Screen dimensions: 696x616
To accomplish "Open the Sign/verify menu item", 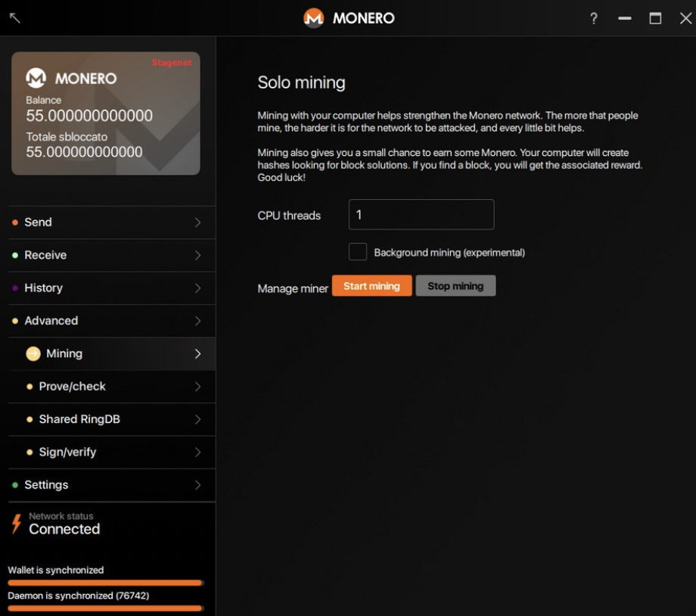I will pos(67,453).
